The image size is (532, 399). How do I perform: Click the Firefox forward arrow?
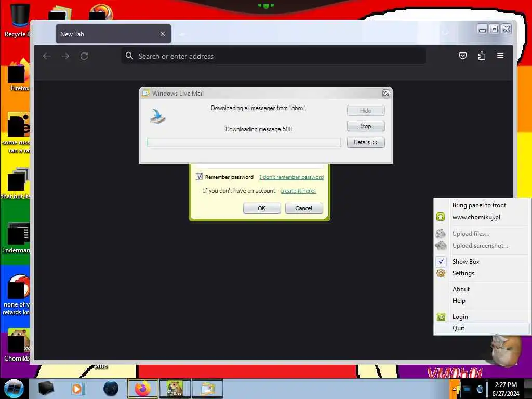click(65, 56)
